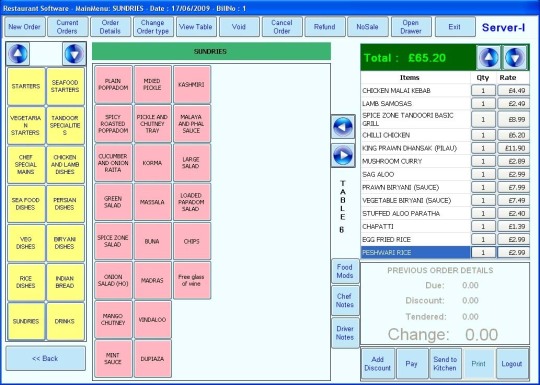The width and height of the screenshot is (540, 385).
Task: Start a New Order
Action: point(24,27)
